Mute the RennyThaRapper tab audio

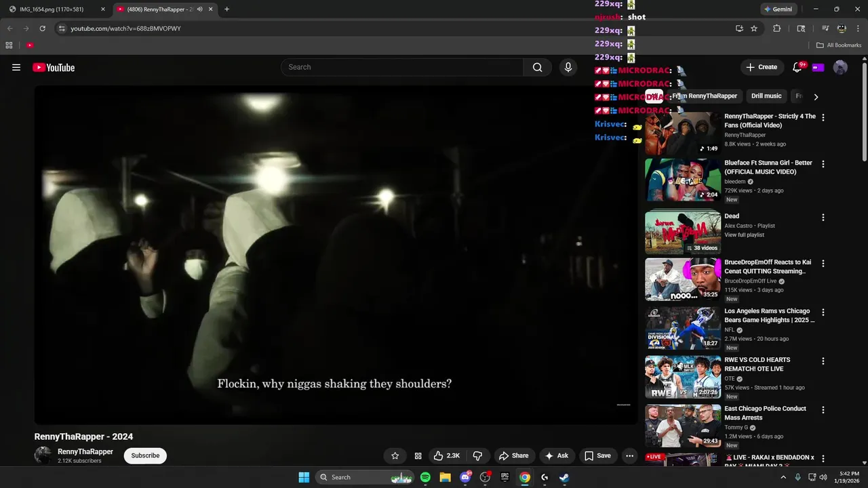(x=200, y=9)
